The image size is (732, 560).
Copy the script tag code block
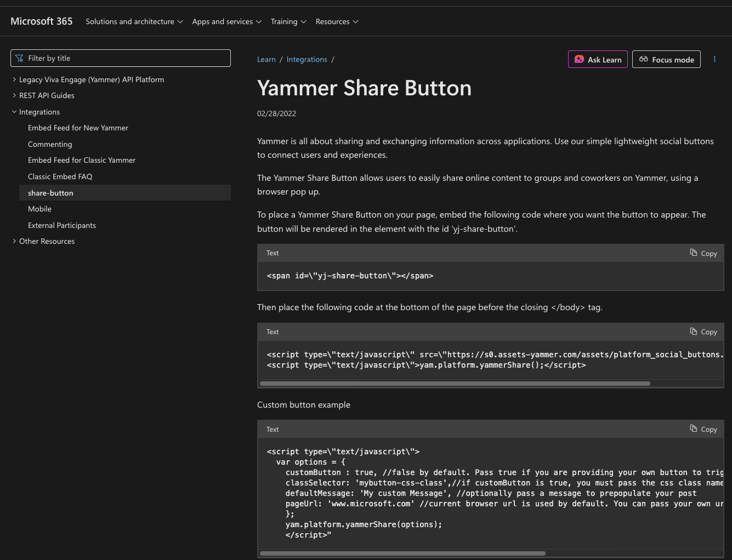(703, 332)
